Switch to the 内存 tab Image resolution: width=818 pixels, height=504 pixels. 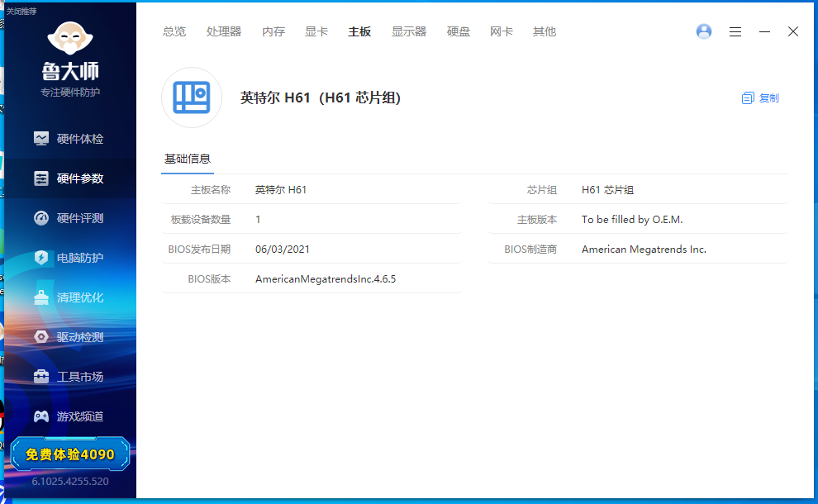273,32
